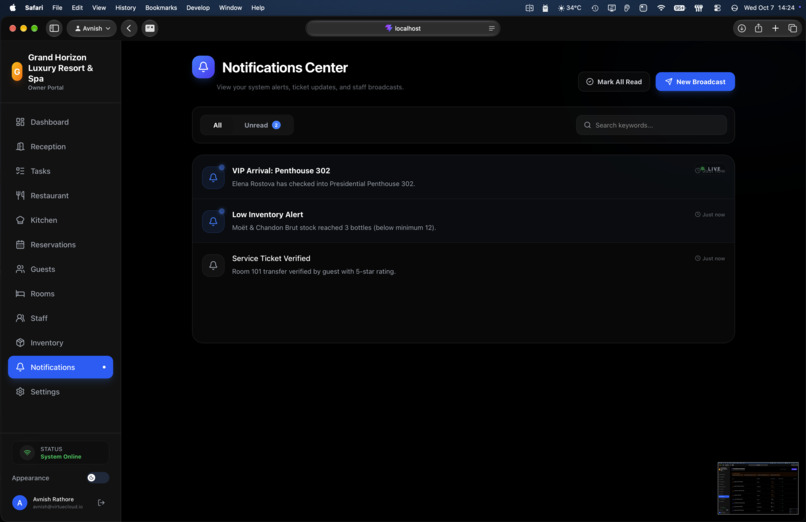Click the Unread count badge
Image resolution: width=806 pixels, height=522 pixels.
tap(276, 125)
